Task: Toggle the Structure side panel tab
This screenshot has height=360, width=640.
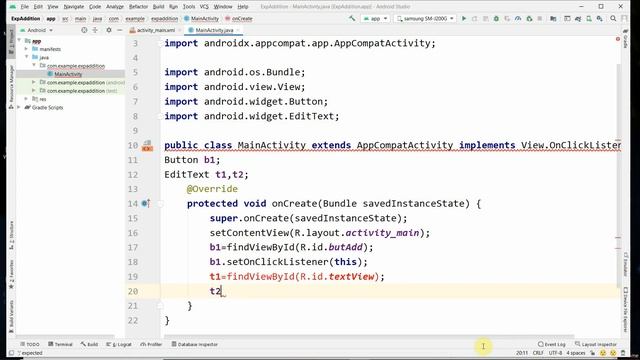Action: pyautogui.click(x=11, y=235)
